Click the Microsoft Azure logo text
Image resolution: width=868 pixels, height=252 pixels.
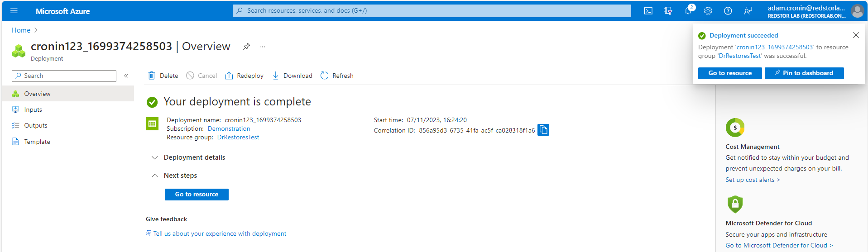click(62, 11)
